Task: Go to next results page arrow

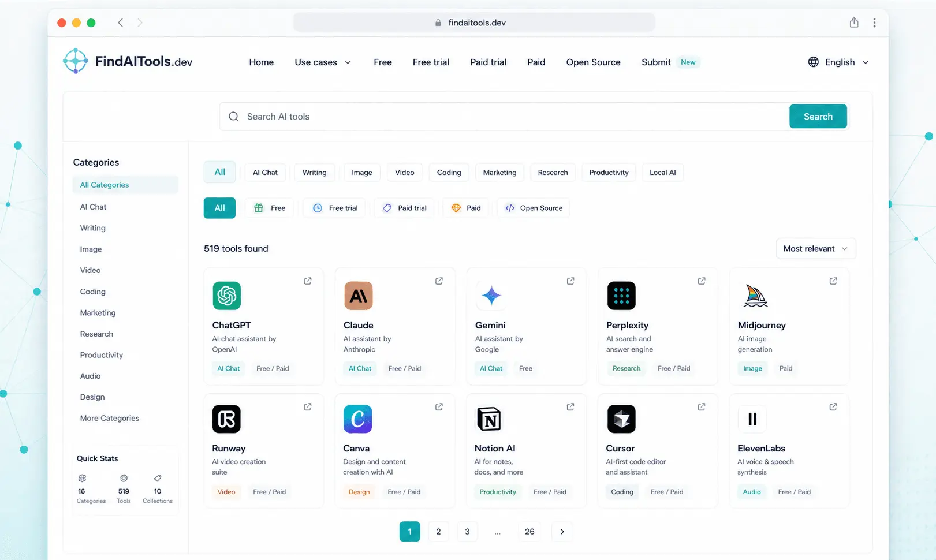Action: [562, 531]
